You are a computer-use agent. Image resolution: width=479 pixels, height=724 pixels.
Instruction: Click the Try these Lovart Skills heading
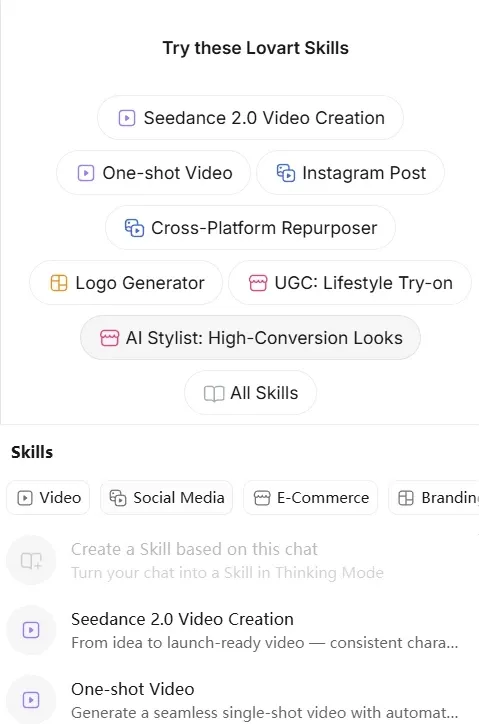255,48
